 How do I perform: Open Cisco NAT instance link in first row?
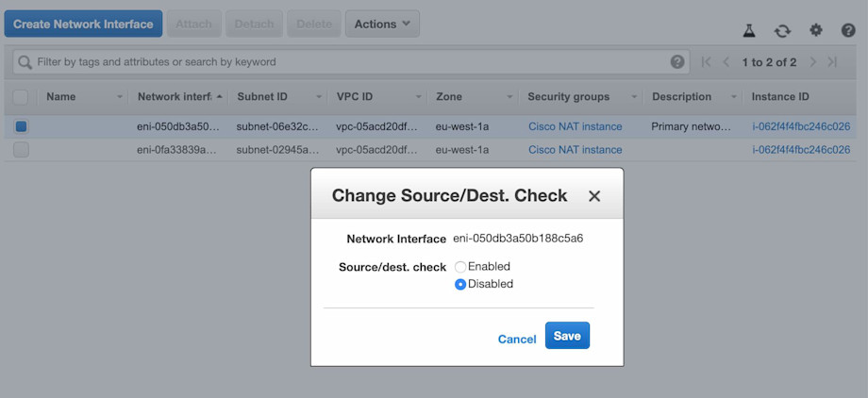point(576,126)
